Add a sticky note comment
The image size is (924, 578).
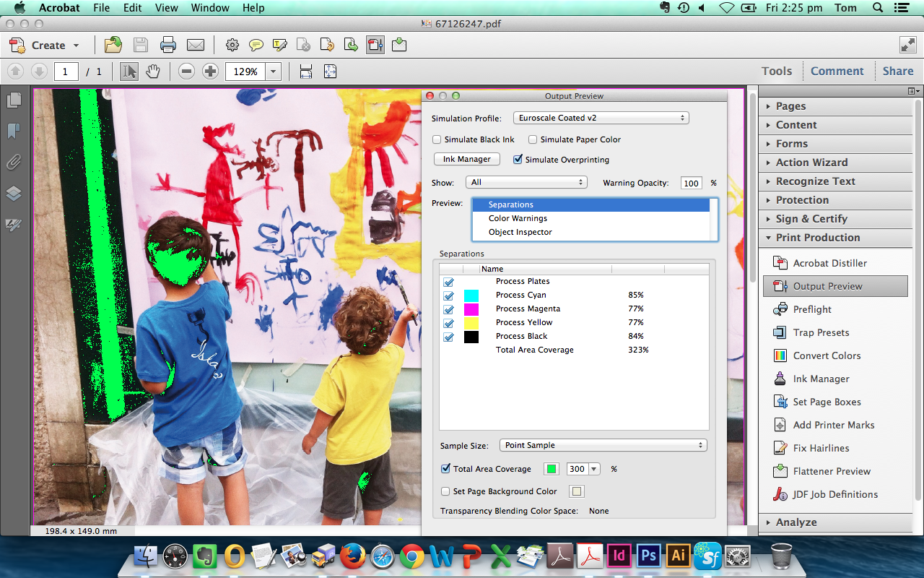pyautogui.click(x=256, y=45)
